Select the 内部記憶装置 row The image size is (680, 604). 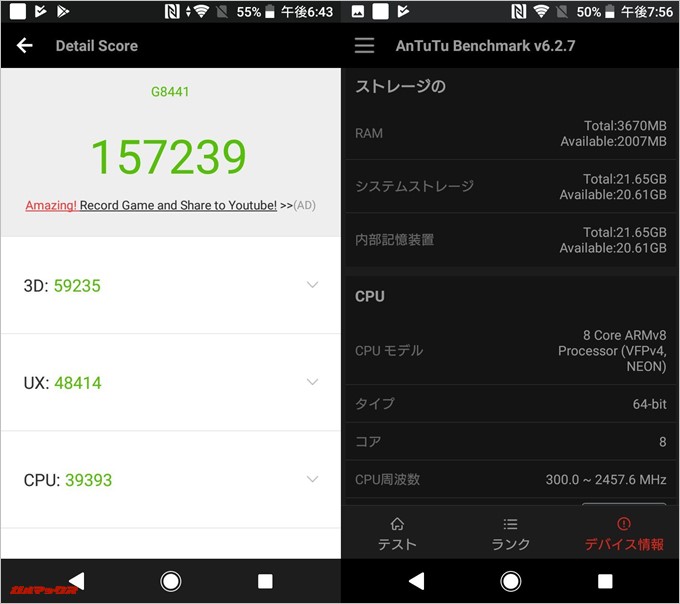pos(510,240)
